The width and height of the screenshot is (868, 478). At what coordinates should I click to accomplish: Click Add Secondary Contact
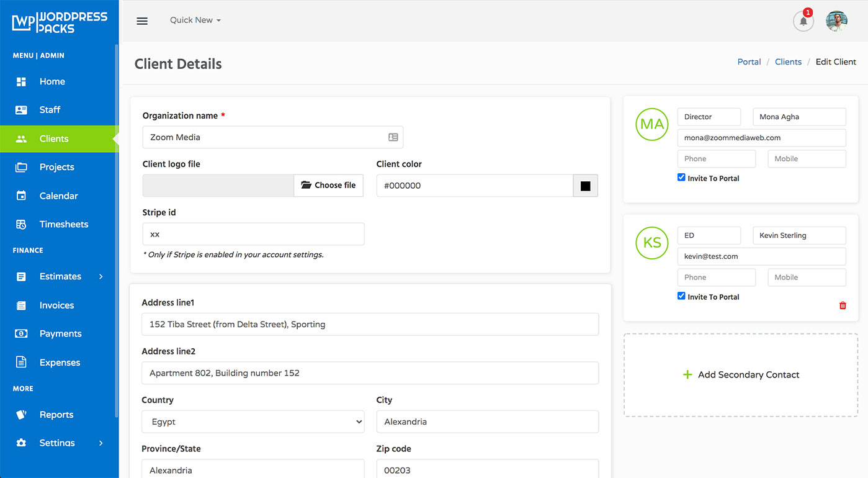pos(741,375)
